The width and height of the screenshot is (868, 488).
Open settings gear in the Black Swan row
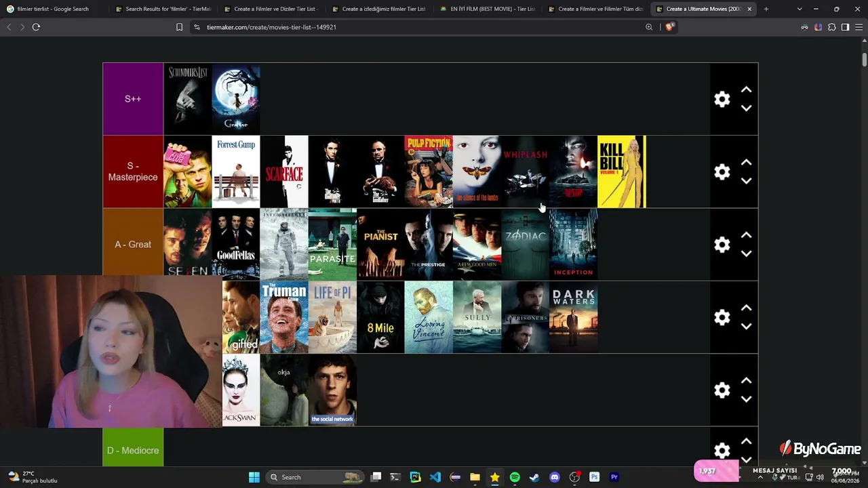(x=722, y=390)
